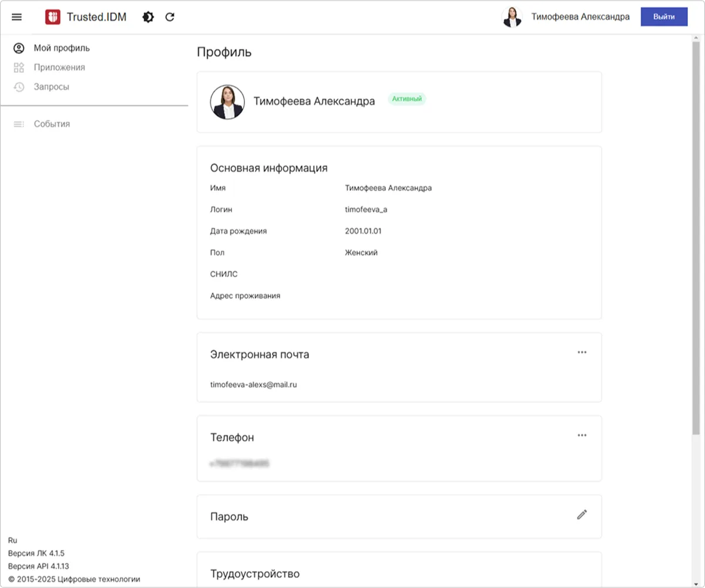This screenshot has width=705, height=588.
Task: Click the Приложения grid icon
Action: click(19, 68)
